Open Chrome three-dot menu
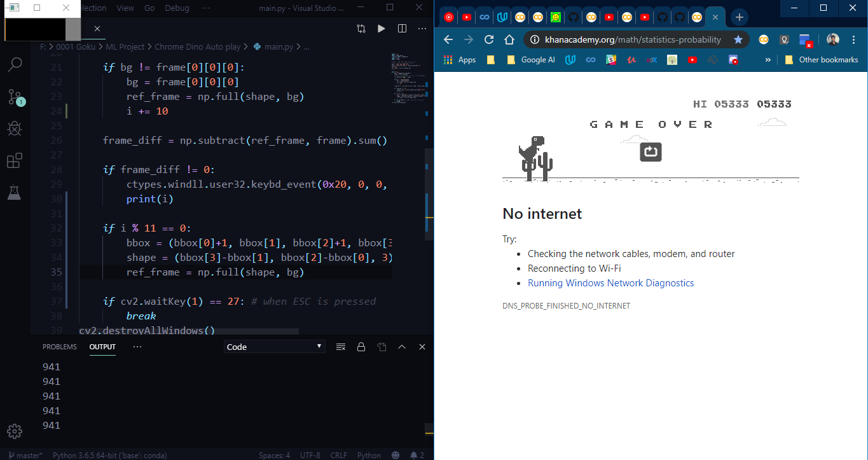868x460 pixels. click(853, 39)
